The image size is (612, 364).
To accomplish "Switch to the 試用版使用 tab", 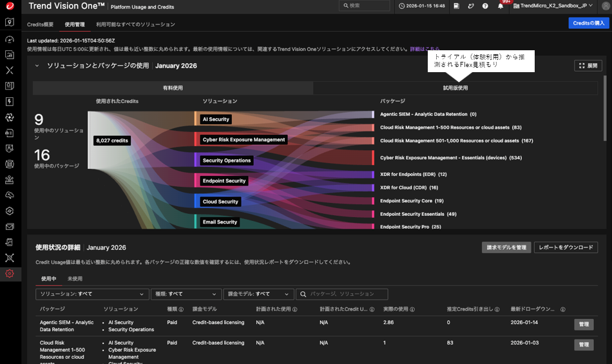I will pyautogui.click(x=455, y=88).
